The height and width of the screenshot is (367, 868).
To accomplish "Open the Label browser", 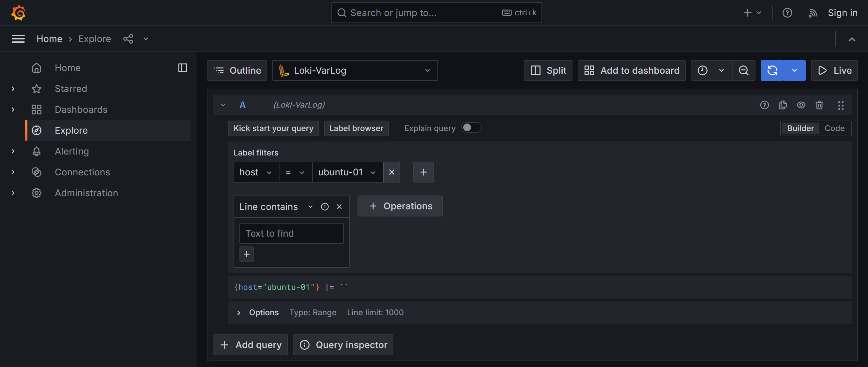I will pyautogui.click(x=356, y=128).
